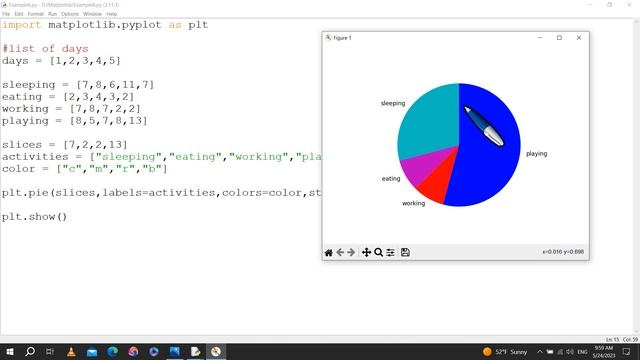Screen dimensions: 640x360
Task: Click the Ln 15 status bar indicator
Action: [x=612, y=340]
